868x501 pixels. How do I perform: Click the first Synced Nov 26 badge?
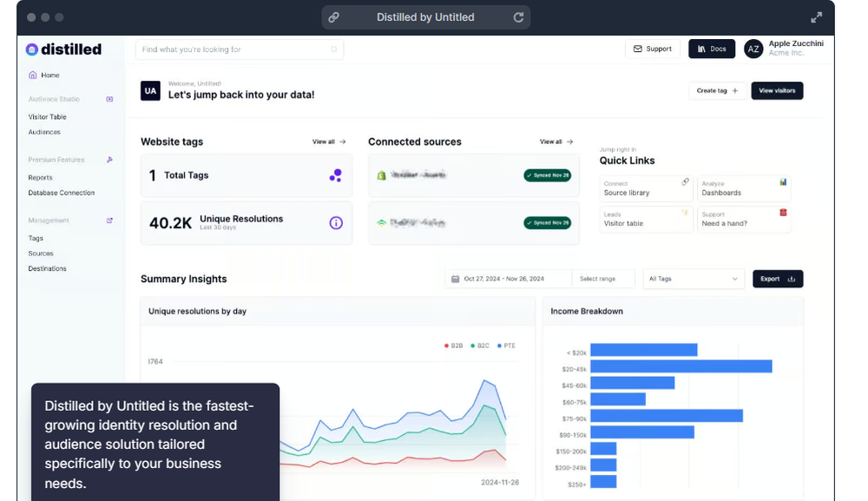(548, 175)
